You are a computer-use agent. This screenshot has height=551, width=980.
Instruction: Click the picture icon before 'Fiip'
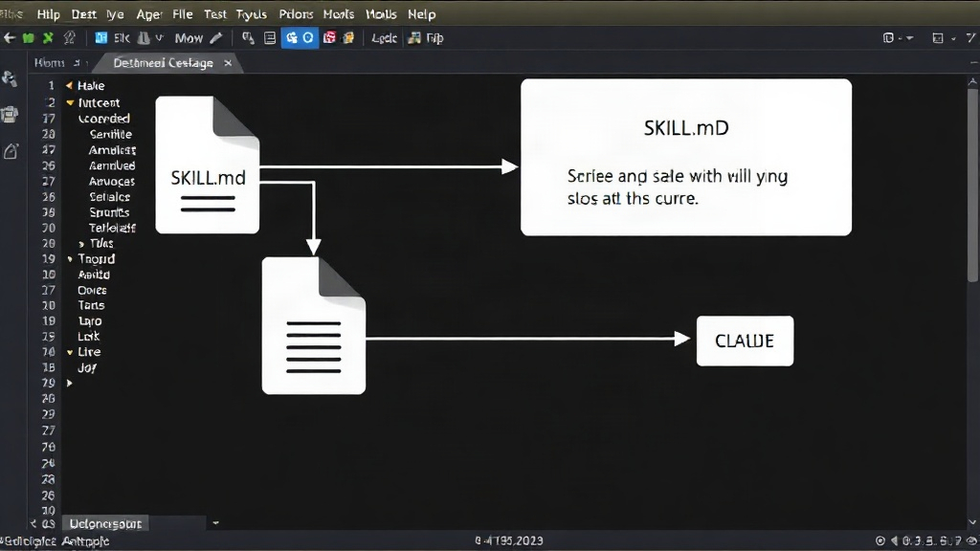pyautogui.click(x=413, y=38)
